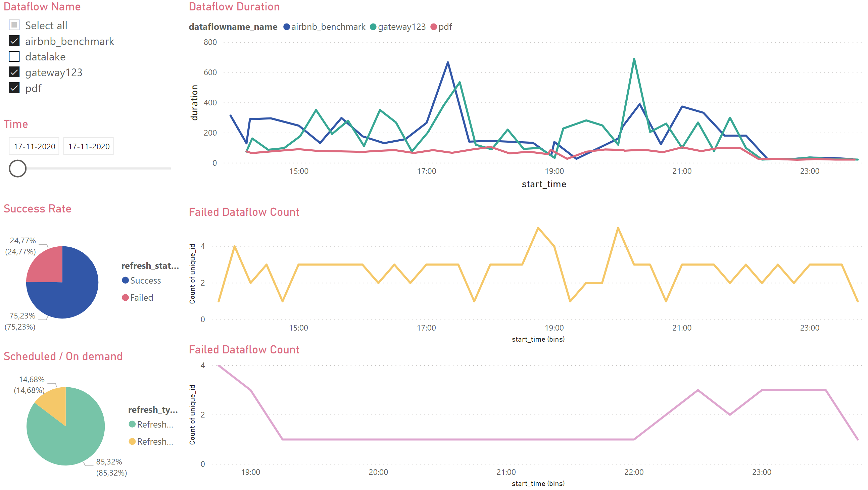The image size is (868, 490).
Task: Drag the time range slider control
Action: click(18, 168)
